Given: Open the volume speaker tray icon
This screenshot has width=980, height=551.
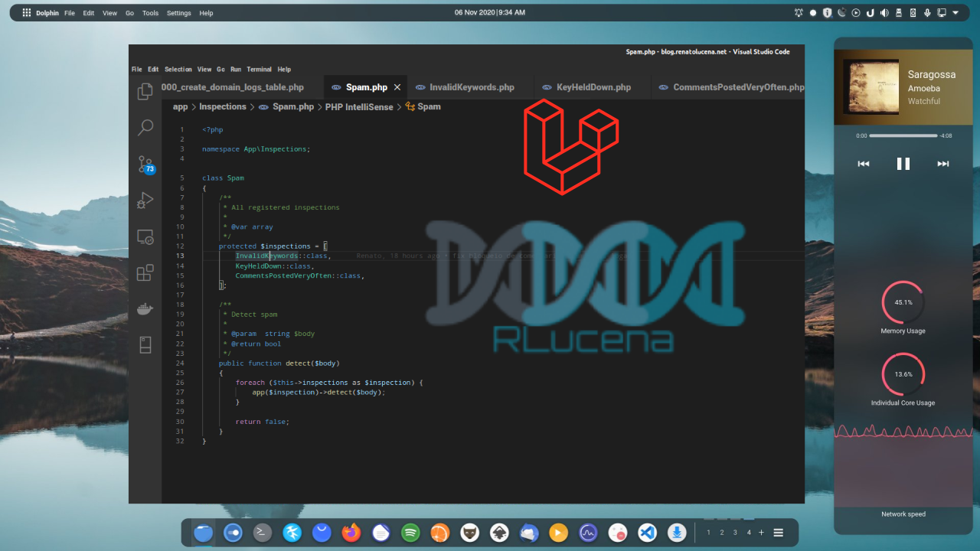Looking at the screenshot, I should click(884, 12).
